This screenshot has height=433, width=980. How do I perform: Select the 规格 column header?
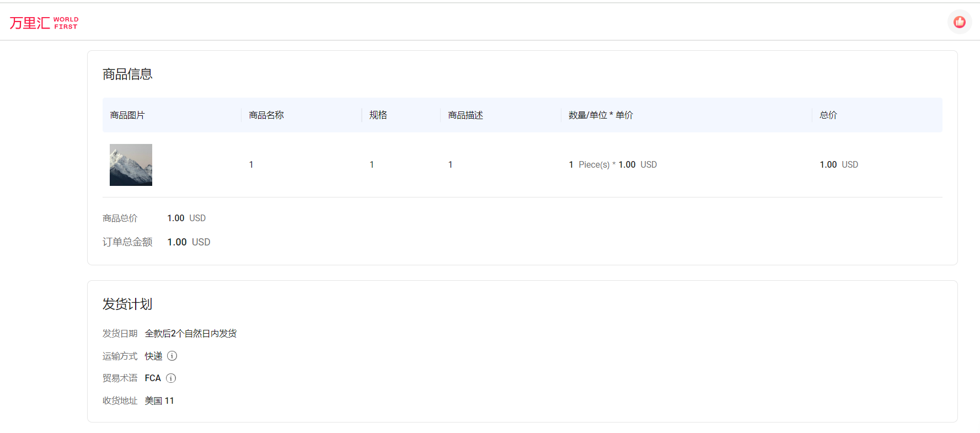click(x=378, y=115)
